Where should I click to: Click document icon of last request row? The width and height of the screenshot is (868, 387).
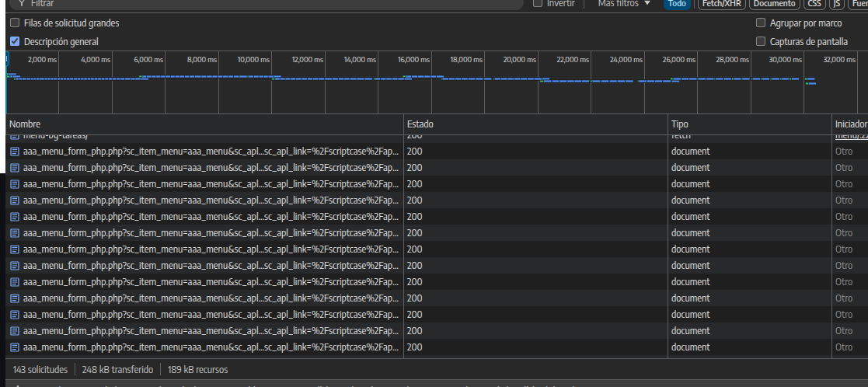(15, 347)
